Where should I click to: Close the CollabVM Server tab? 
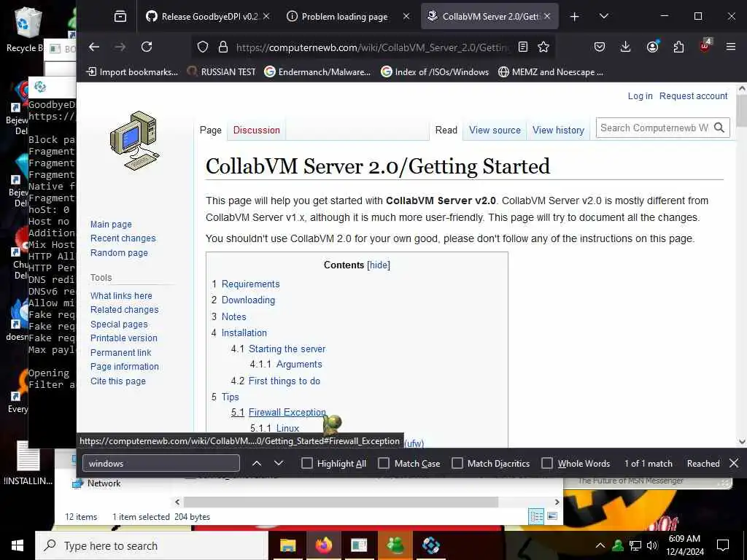click(x=547, y=16)
